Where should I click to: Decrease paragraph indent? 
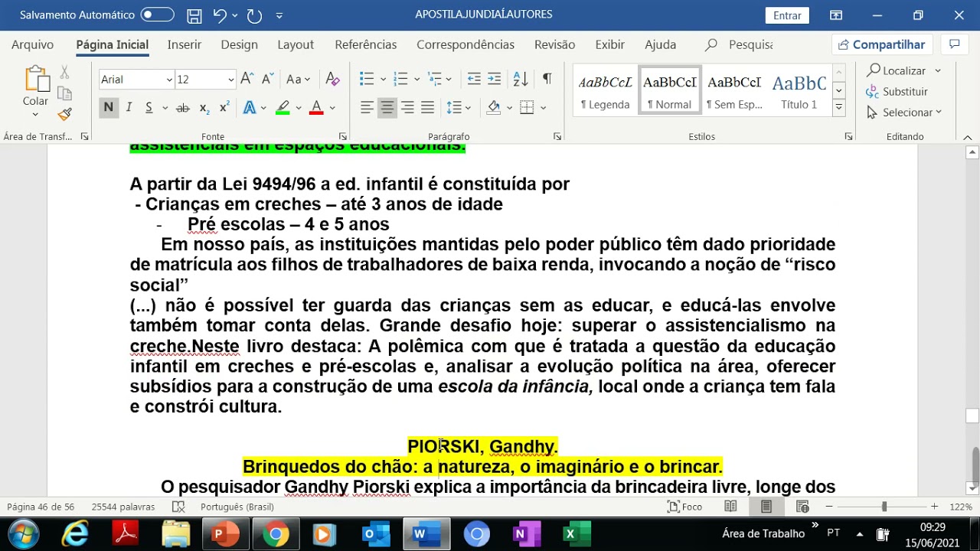tap(474, 79)
